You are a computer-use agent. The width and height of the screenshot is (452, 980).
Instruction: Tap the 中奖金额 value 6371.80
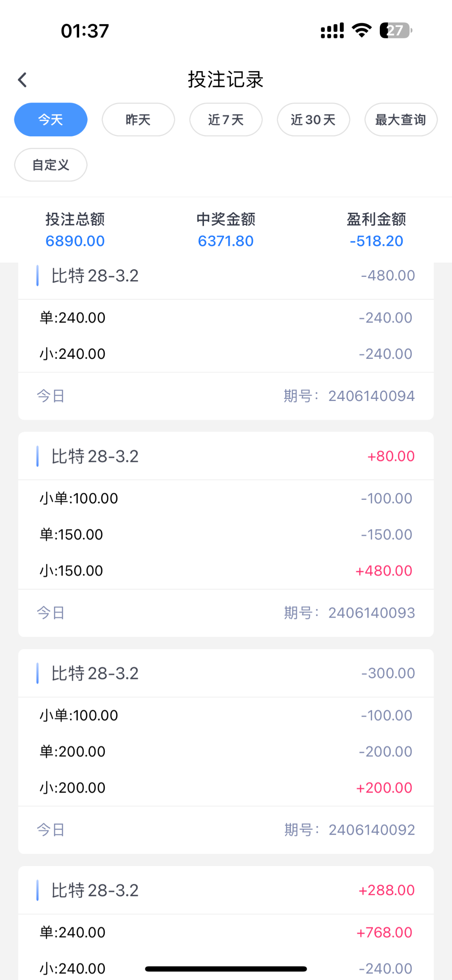[x=226, y=241]
